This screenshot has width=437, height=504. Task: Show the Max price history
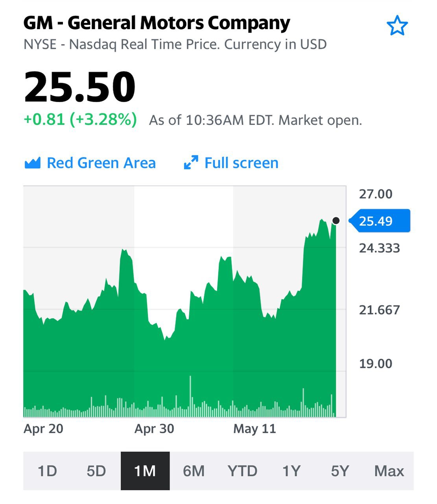389,471
